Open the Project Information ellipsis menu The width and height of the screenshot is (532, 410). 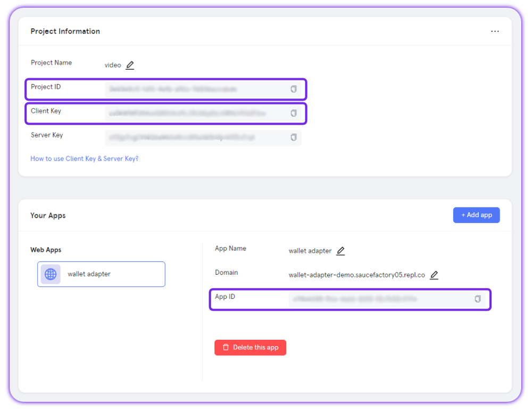[495, 31]
